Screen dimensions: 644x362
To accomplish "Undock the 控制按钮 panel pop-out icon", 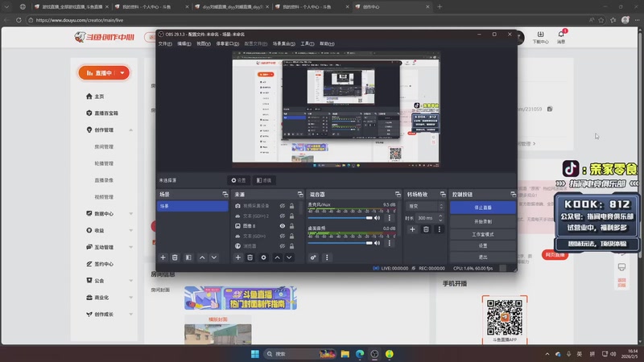I will [513, 194].
